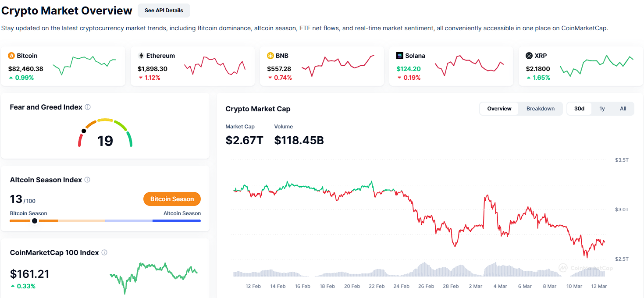Click the Ethereum logo icon
Screen dimensions: 644x298
141,56
